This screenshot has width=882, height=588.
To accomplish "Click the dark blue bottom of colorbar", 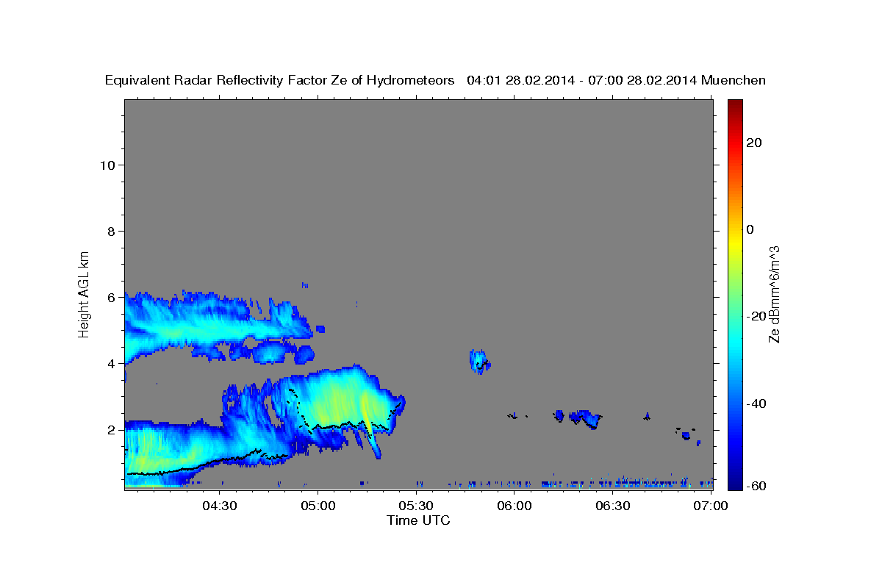I will pos(734,478).
